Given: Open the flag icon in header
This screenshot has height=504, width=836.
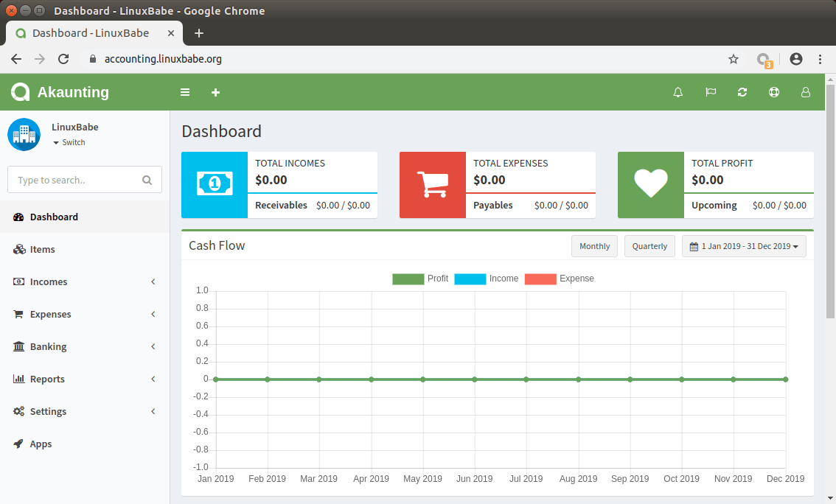Looking at the screenshot, I should click(711, 92).
